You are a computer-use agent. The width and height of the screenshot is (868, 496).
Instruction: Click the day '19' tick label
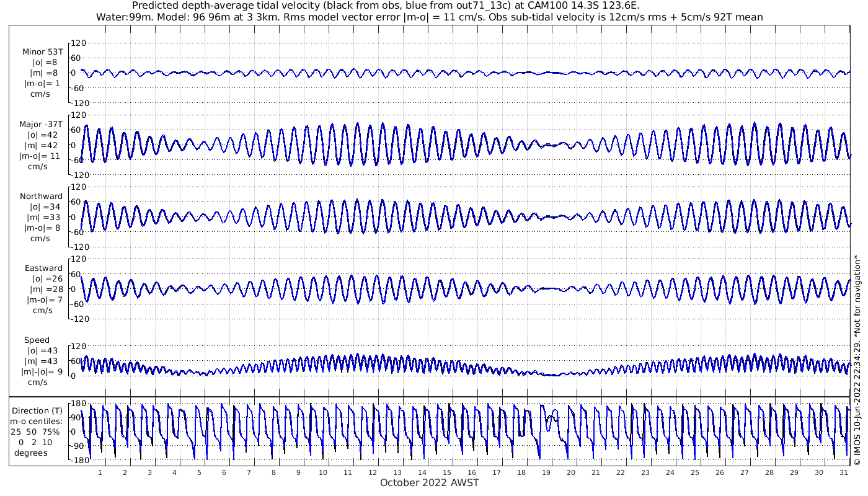(546, 472)
